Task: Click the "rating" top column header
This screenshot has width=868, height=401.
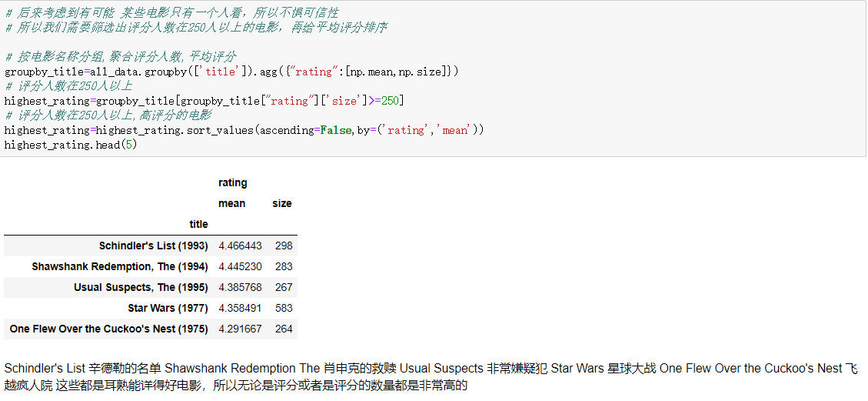Action: [x=233, y=182]
